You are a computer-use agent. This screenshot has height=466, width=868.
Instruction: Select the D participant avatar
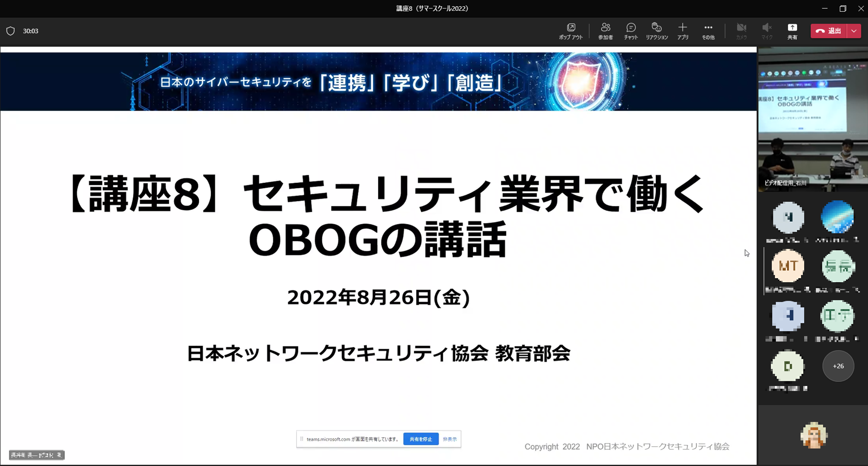tap(788, 366)
